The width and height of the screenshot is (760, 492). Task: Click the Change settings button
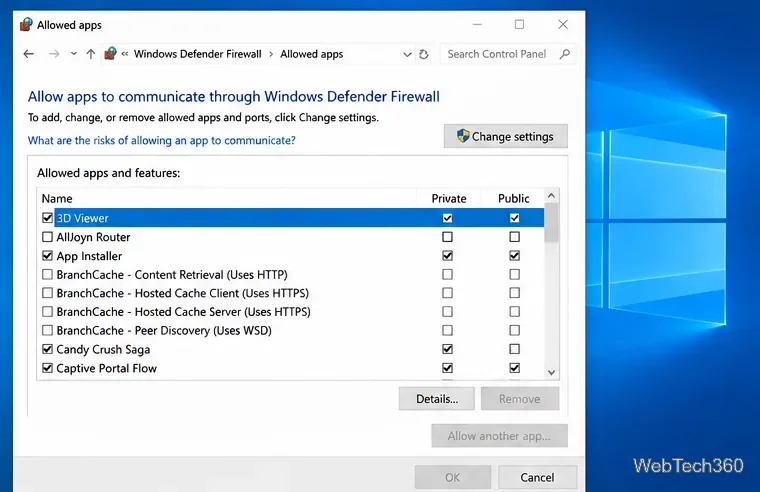click(506, 136)
